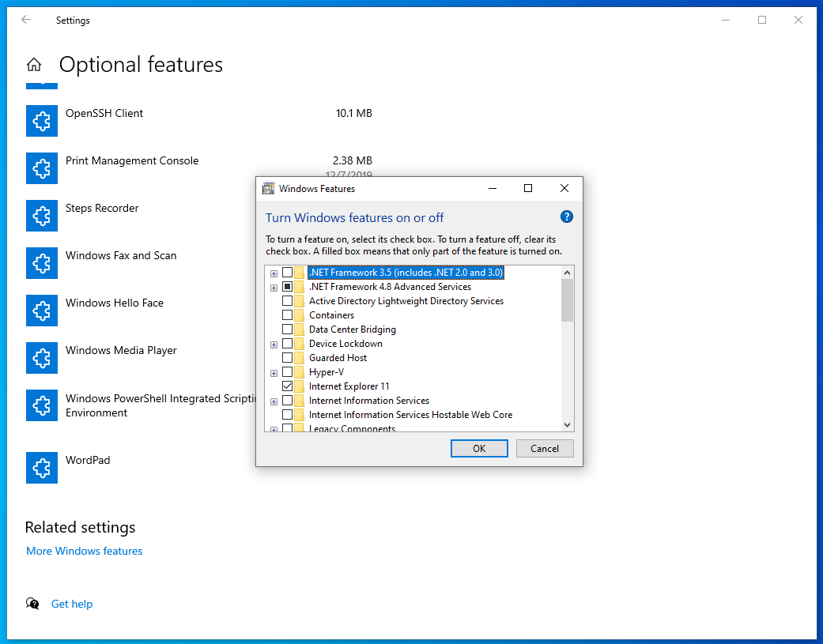Screen dimensions: 823x644
Task: Click the blue help question mark icon
Action: click(x=566, y=217)
